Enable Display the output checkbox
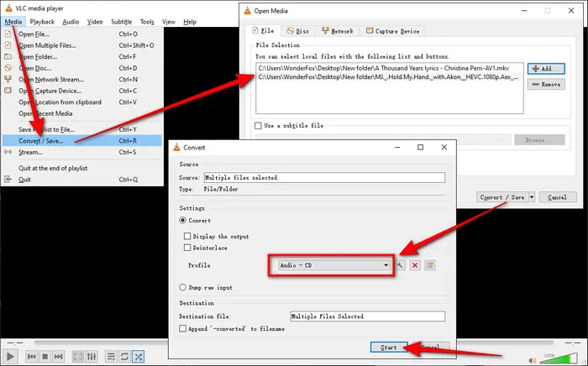The height and width of the screenshot is (366, 588). tap(187, 236)
